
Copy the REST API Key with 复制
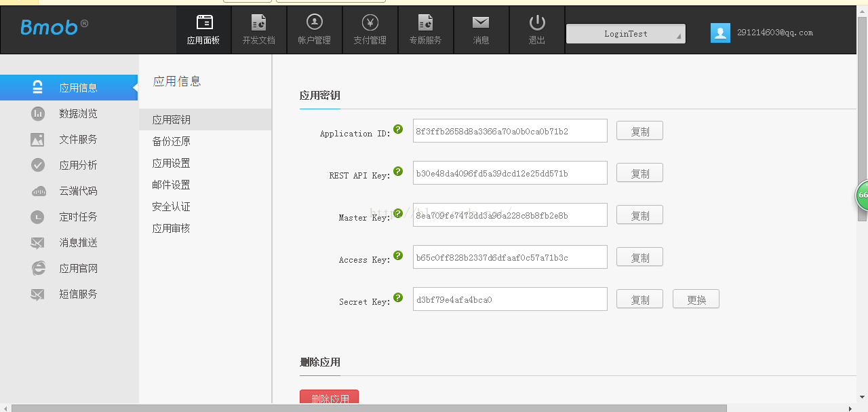(x=639, y=173)
